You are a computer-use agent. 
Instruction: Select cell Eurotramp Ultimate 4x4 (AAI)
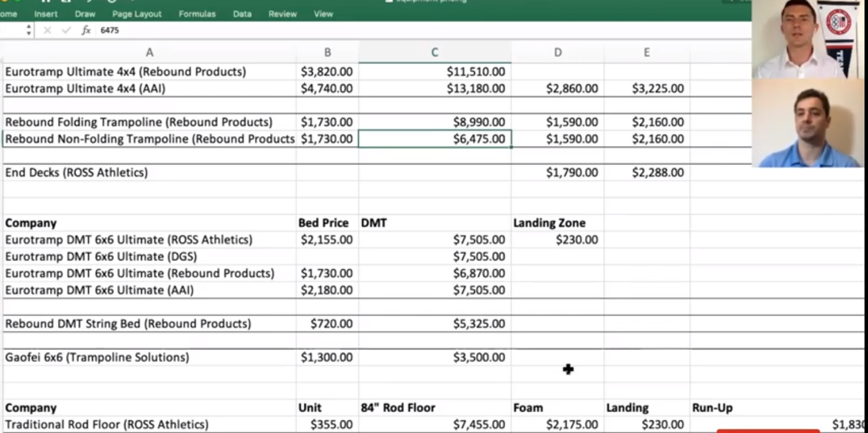click(x=149, y=88)
